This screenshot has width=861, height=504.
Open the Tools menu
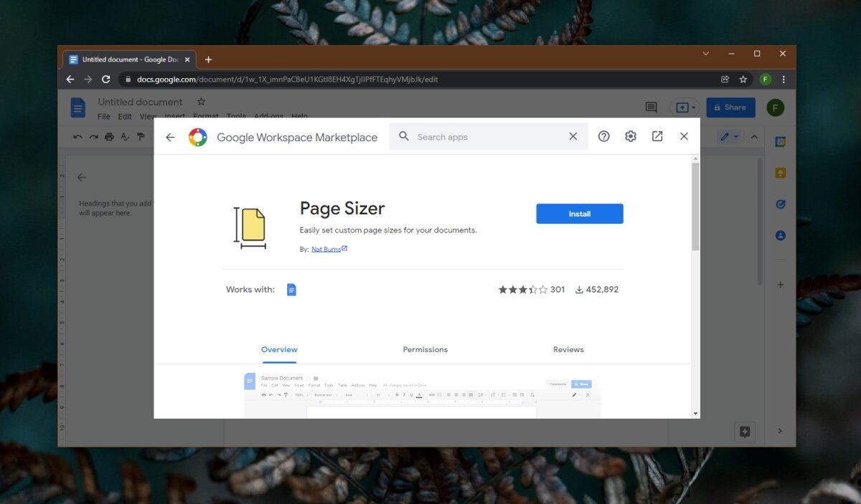point(236,116)
